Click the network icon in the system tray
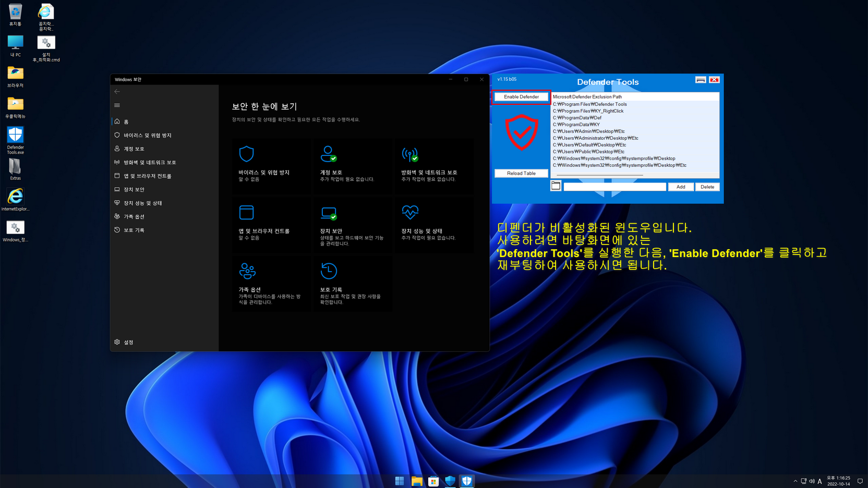868x488 pixels. [803, 481]
